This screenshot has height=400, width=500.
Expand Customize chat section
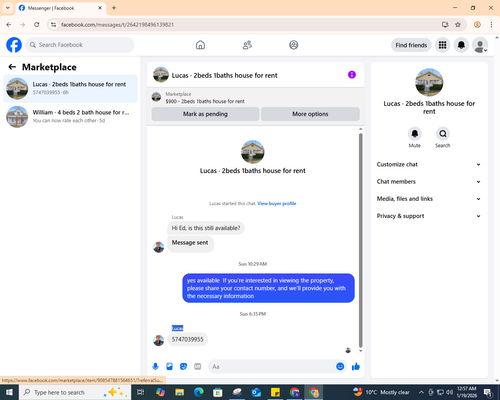pyautogui.click(x=429, y=164)
